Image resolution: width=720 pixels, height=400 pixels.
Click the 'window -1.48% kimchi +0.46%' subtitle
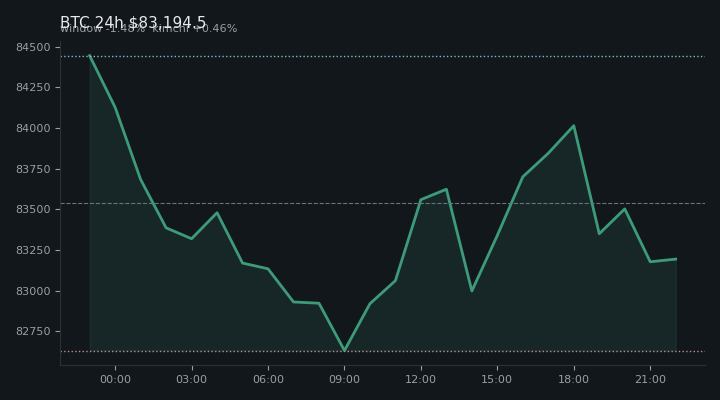coord(149,28)
